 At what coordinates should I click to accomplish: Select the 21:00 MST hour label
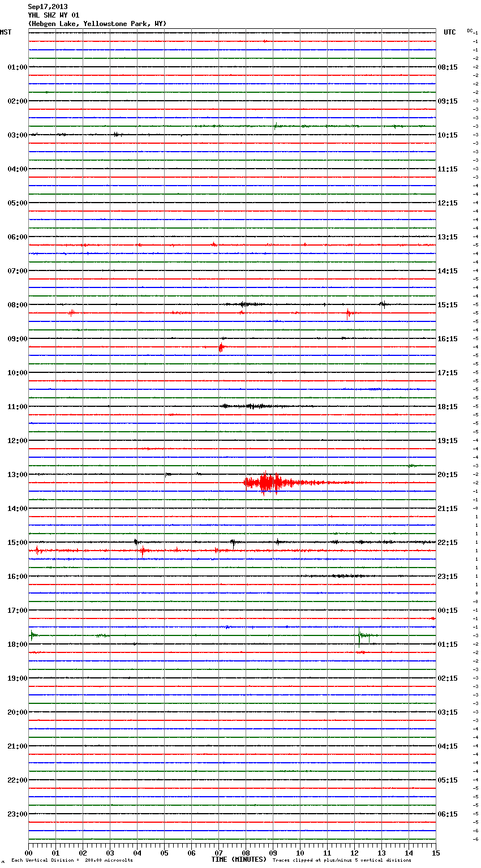coord(18,746)
